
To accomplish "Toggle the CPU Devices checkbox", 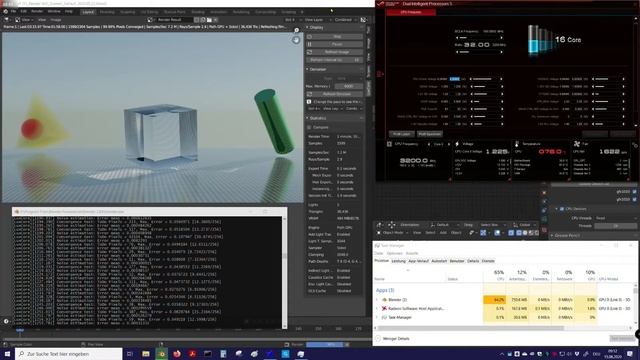I will pyautogui.click(x=562, y=209).
